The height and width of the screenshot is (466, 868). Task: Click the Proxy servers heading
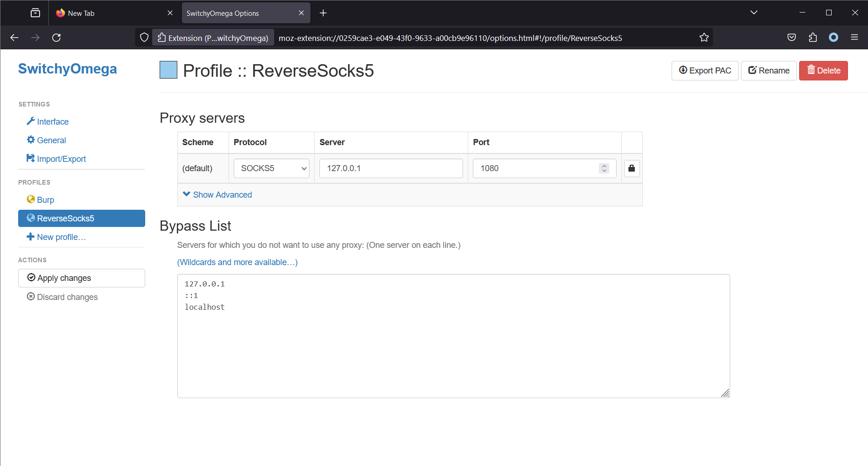click(x=202, y=118)
